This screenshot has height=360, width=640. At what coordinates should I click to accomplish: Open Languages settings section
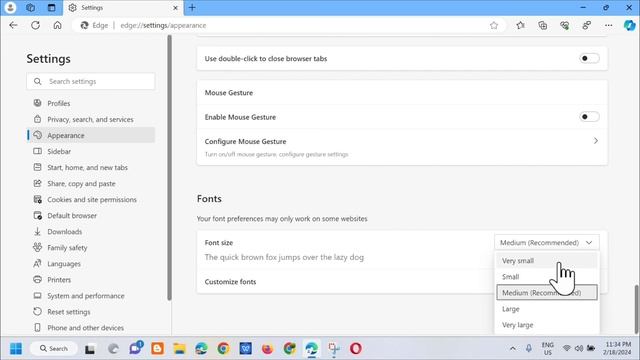(x=91, y=264)
